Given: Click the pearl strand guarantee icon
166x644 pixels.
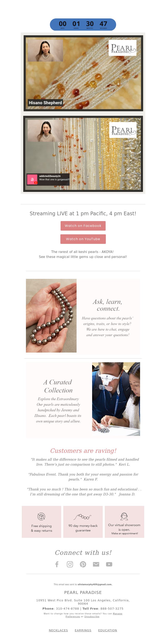Looking at the screenshot, I should (x=83, y=517).
